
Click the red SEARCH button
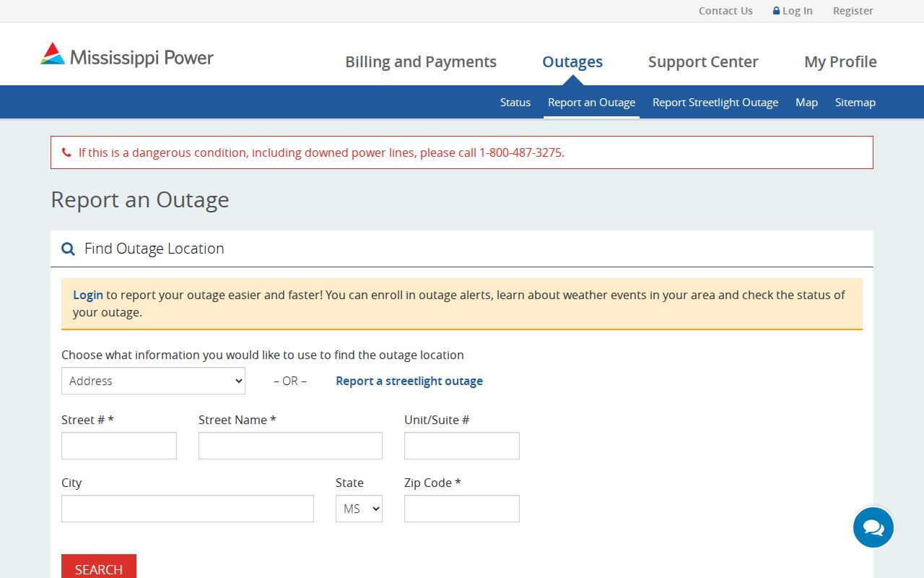[x=99, y=567]
